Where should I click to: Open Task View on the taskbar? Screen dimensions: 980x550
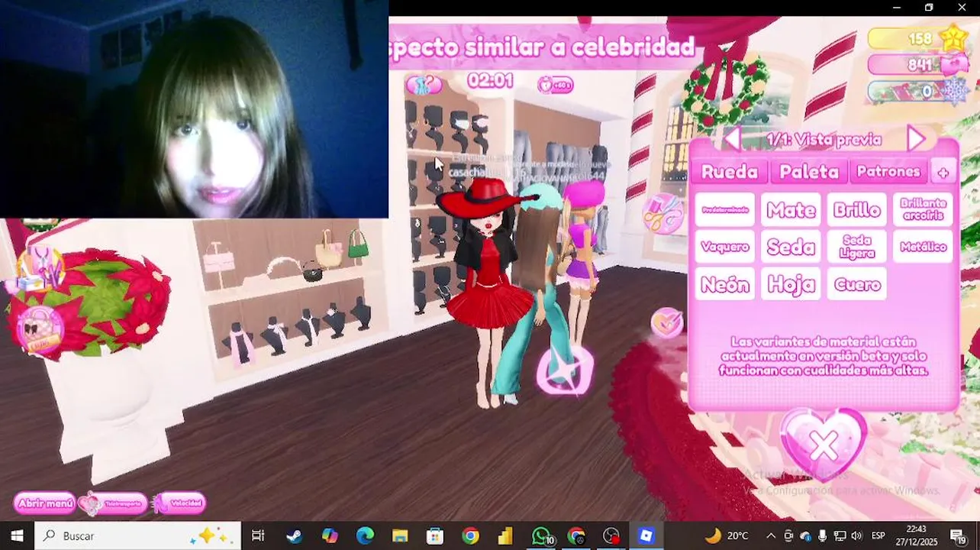click(x=258, y=535)
